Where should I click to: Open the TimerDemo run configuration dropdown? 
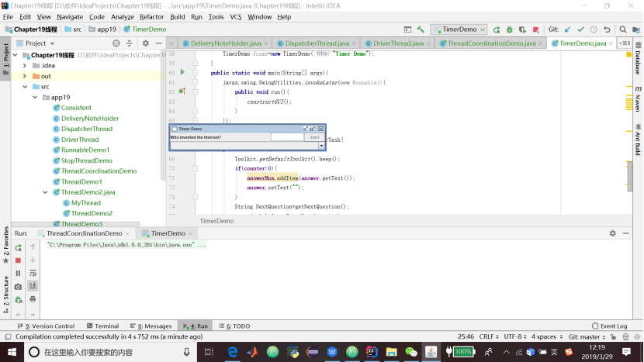[459, 29]
